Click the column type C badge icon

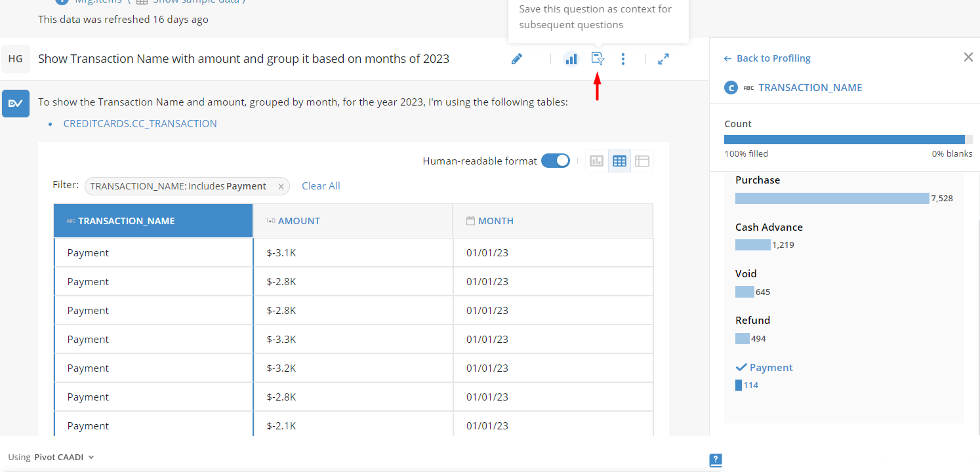click(x=731, y=88)
